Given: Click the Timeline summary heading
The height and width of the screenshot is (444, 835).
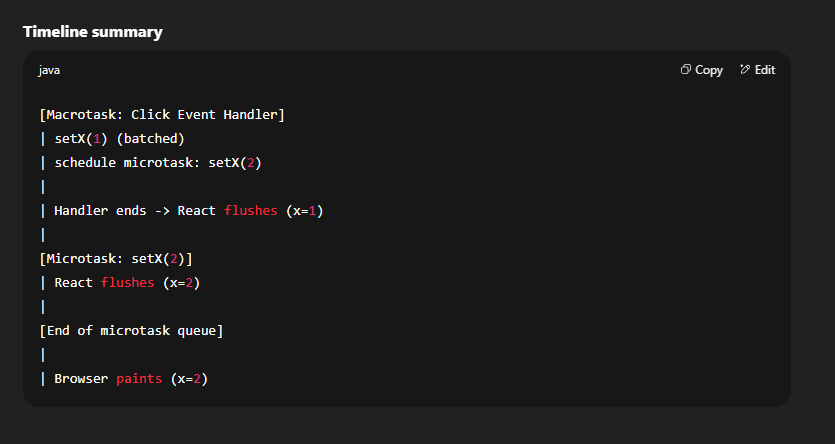Looking at the screenshot, I should pyautogui.click(x=93, y=32).
